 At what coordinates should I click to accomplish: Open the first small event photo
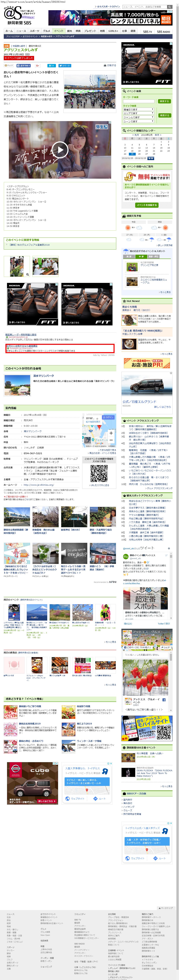(16, 266)
